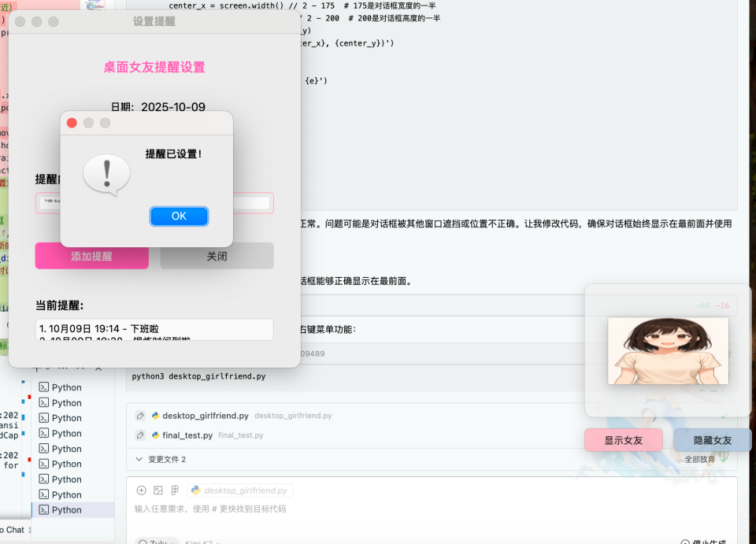Screen dimensions: 756x544
Task: Click the 右键菜单功能 text in chat
Action: click(328, 329)
